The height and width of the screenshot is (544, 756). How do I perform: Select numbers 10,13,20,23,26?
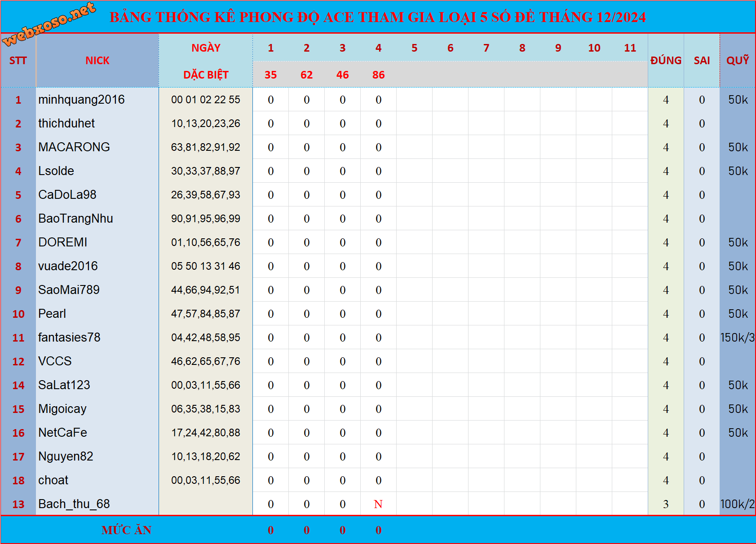pos(206,123)
